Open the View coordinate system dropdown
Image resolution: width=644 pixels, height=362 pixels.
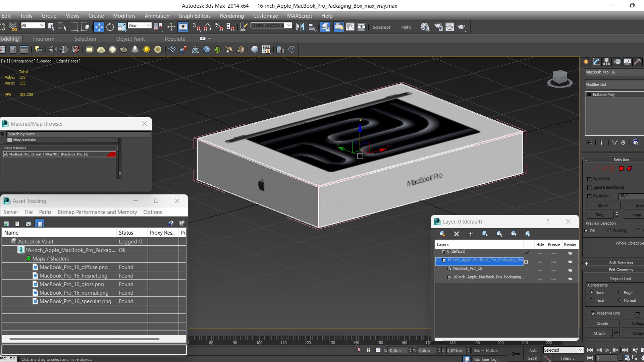[140, 25]
